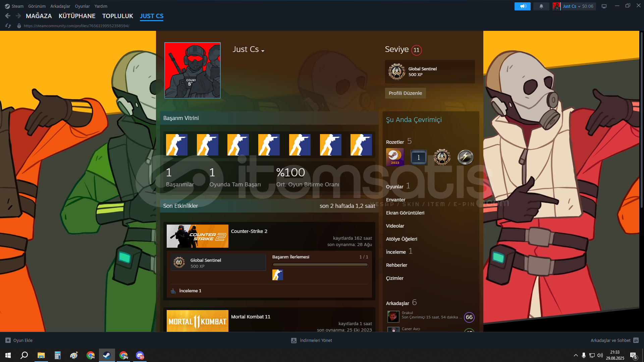Viewport: 644px width, 362px height.
Task: Click the profile URL address field
Action: (76, 26)
